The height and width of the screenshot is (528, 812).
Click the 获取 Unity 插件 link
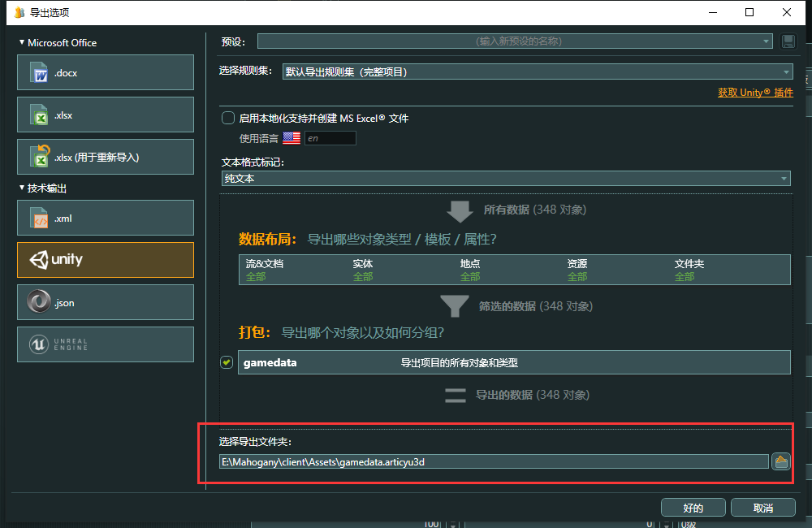pyautogui.click(x=754, y=93)
